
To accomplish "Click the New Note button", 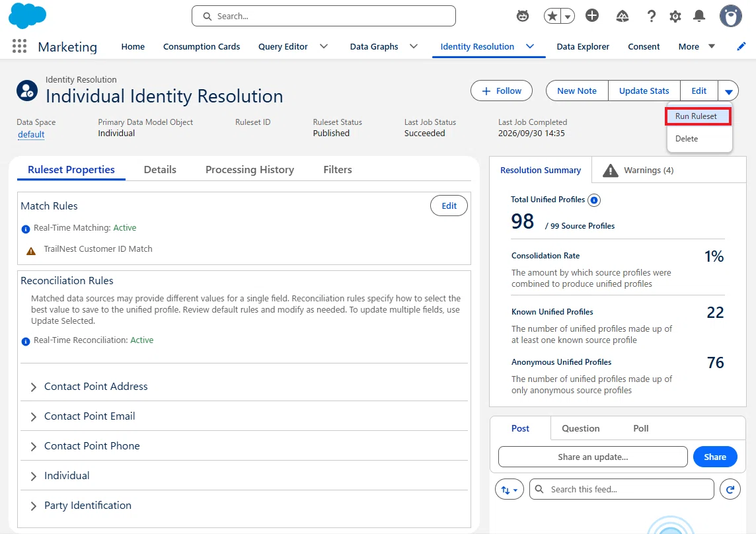I will click(x=577, y=91).
